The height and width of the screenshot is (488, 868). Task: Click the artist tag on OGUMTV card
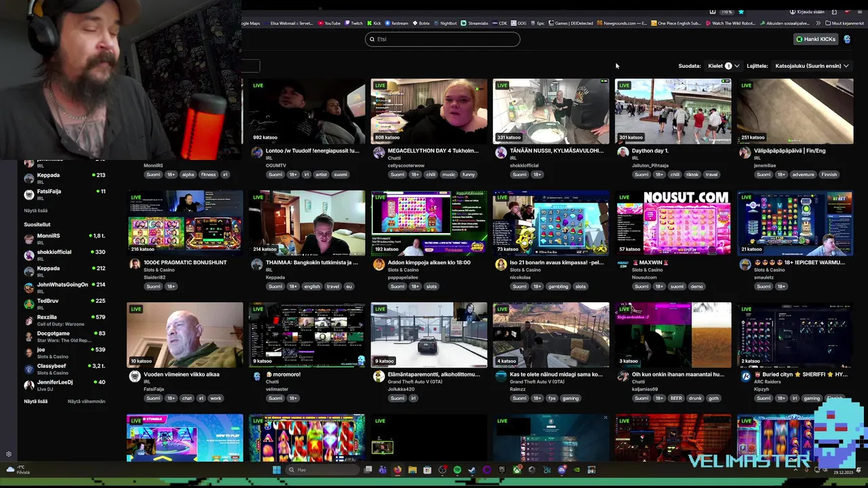pyautogui.click(x=321, y=175)
